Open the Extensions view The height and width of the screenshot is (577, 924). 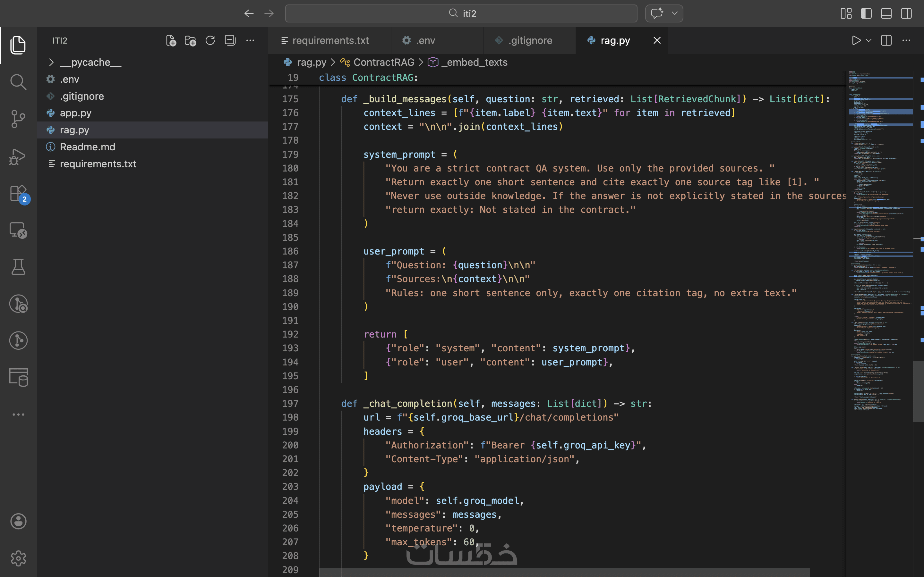click(x=18, y=194)
